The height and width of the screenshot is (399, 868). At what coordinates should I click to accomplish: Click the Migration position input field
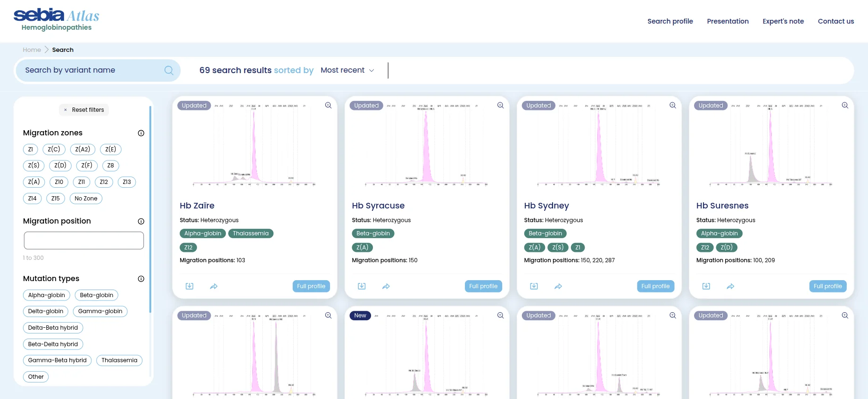coord(84,241)
